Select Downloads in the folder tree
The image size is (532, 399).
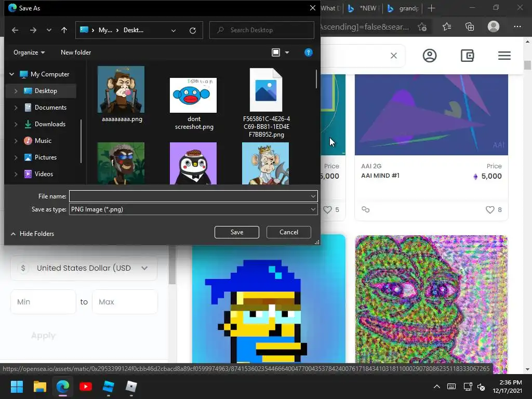pos(50,124)
